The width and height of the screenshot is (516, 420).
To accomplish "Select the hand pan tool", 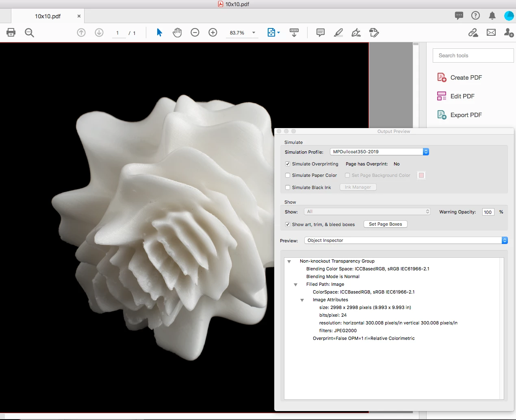I will (177, 33).
